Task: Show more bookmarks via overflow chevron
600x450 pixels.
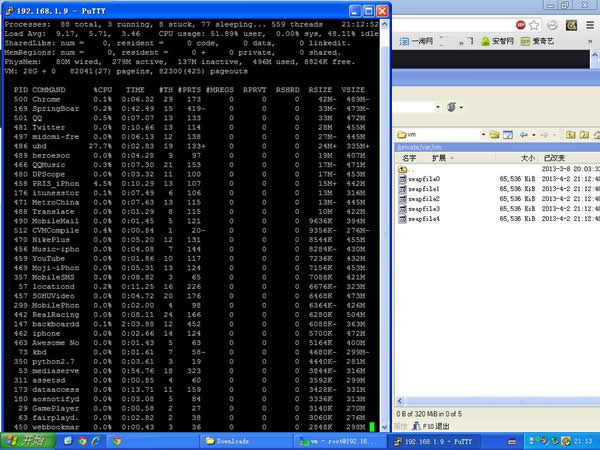Action: (590, 43)
